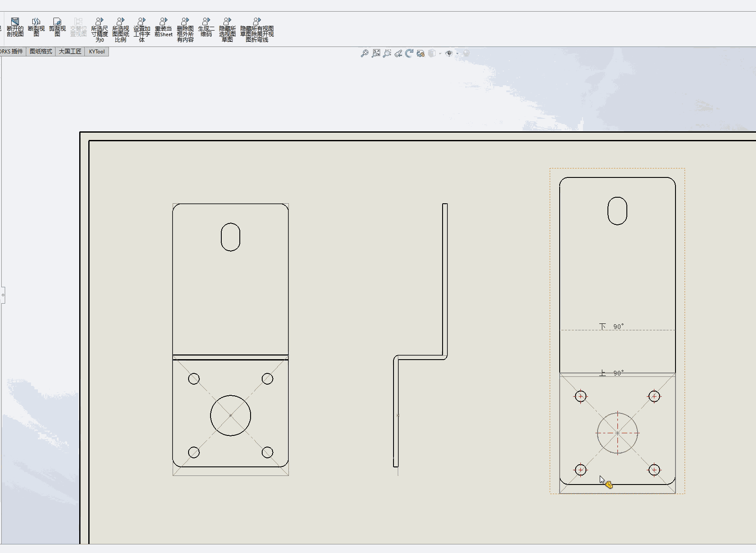Select the 下 90° bend note
Screen dimensions: 756x553
click(611, 326)
